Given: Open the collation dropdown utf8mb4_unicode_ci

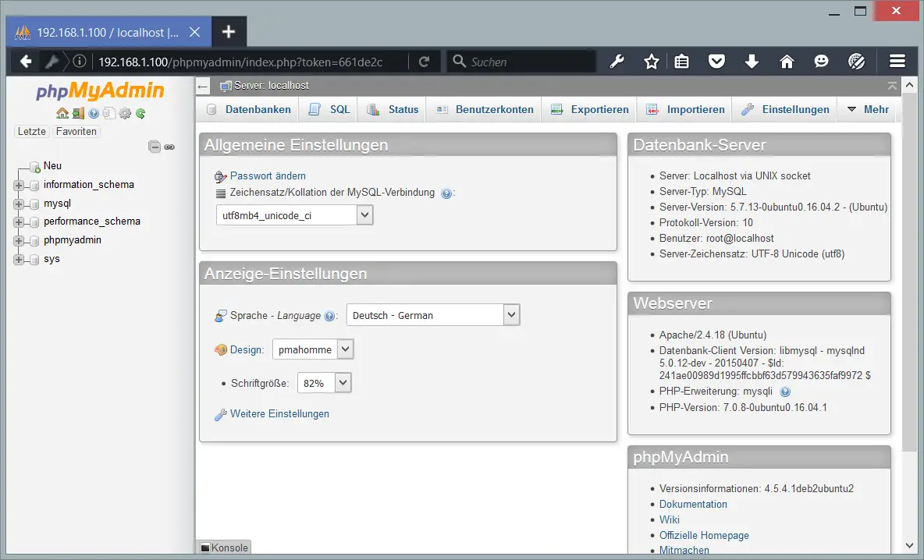Looking at the screenshot, I should [295, 215].
